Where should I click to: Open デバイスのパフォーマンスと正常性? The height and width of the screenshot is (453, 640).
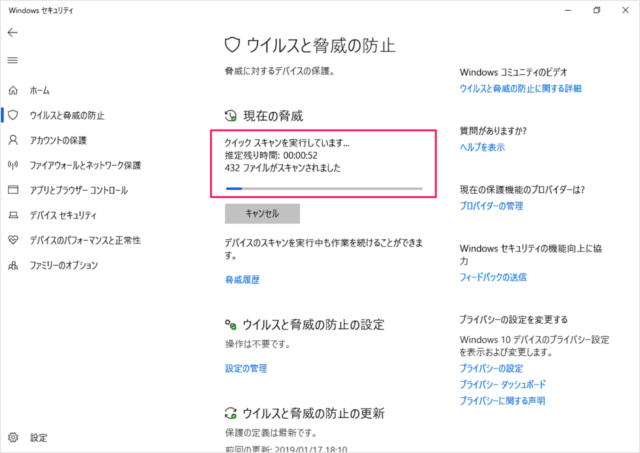pos(85,240)
